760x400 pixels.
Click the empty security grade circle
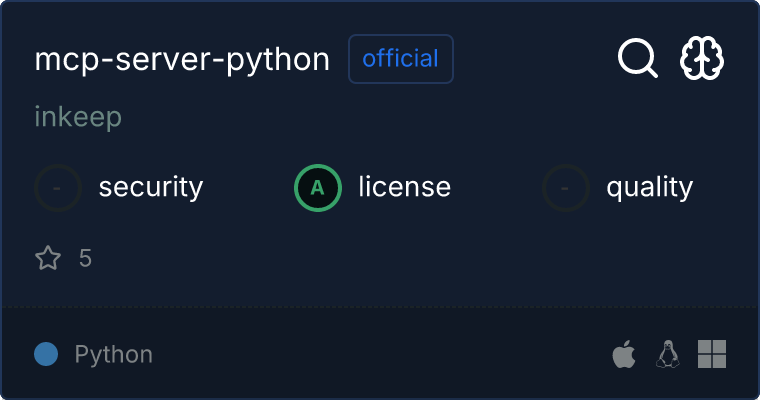58,187
